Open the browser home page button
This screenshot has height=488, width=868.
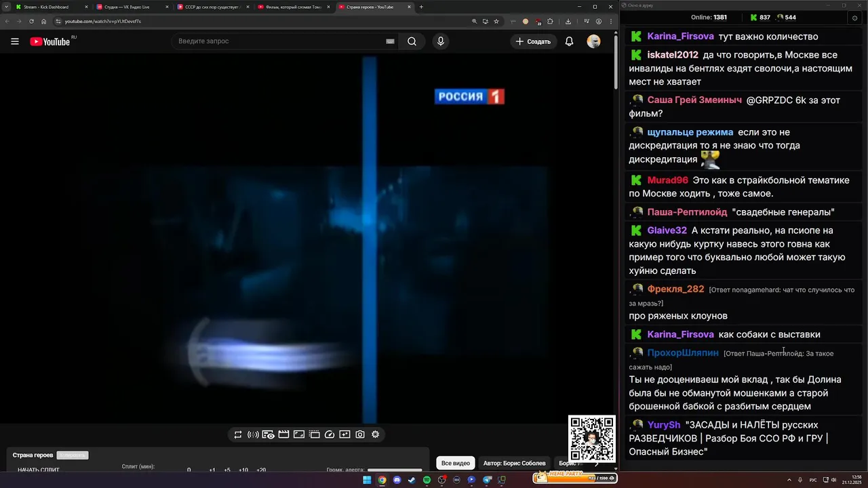(x=44, y=21)
